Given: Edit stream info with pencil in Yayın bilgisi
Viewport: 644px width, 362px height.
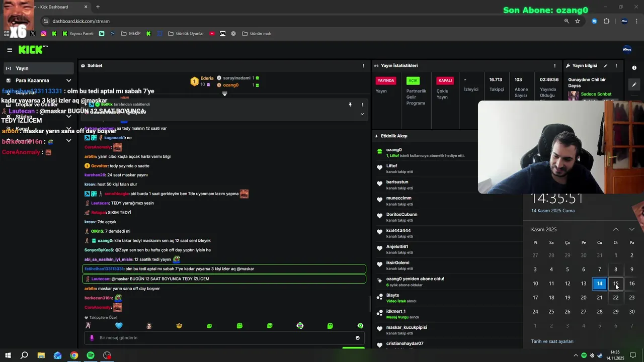Looking at the screenshot, I should pos(605,66).
